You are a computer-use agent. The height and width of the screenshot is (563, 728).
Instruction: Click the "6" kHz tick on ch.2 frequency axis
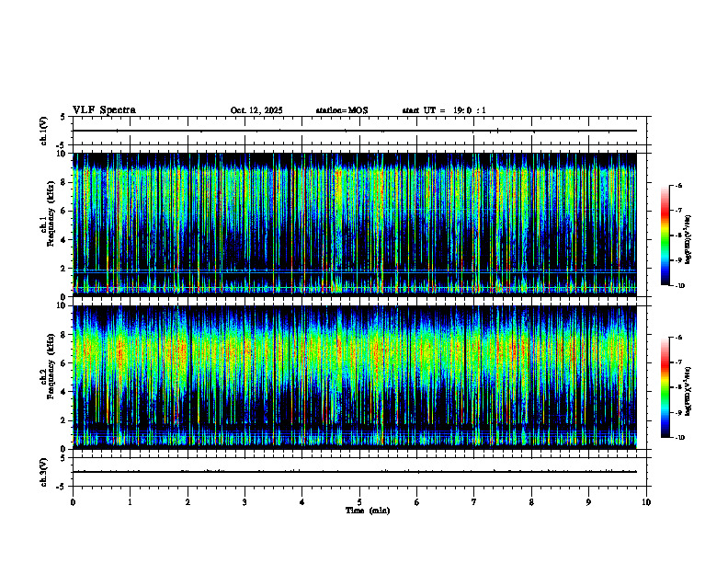coord(64,363)
